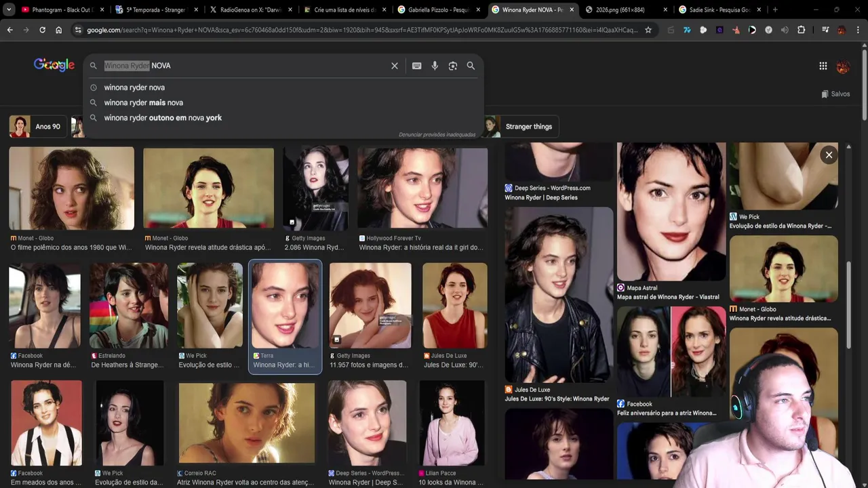Screen dimensions: 868x488
Task: Open the on-screen keyboard input tool
Action: coord(416,66)
